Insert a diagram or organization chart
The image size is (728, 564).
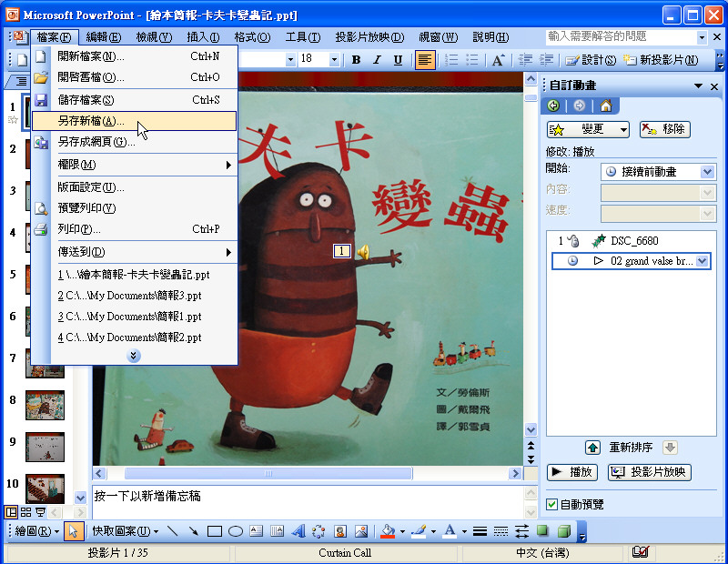coord(319,531)
